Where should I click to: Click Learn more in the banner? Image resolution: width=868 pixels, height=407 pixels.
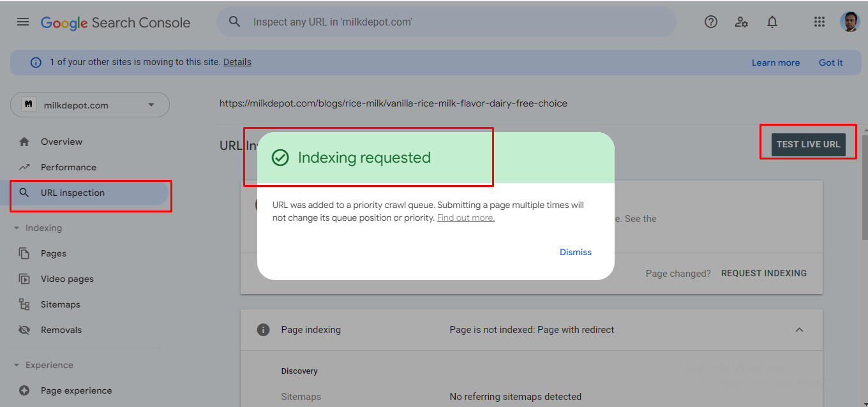pos(775,63)
